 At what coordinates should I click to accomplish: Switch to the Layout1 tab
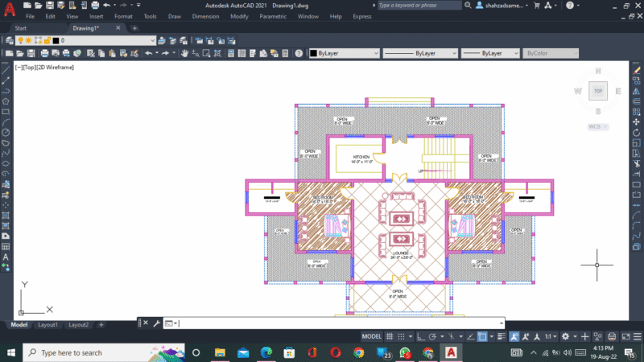pyautogui.click(x=47, y=325)
